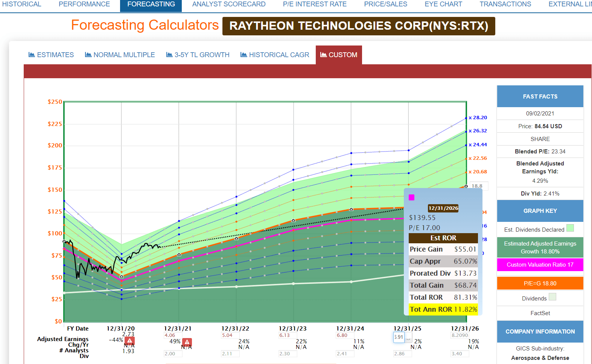The height and width of the screenshot is (364, 592).
Task: Open the PRICE/SALES tab
Action: [x=385, y=4]
